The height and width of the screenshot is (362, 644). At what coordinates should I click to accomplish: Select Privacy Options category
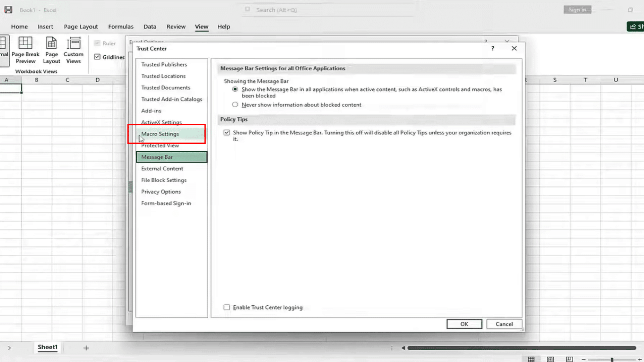[172, 192]
